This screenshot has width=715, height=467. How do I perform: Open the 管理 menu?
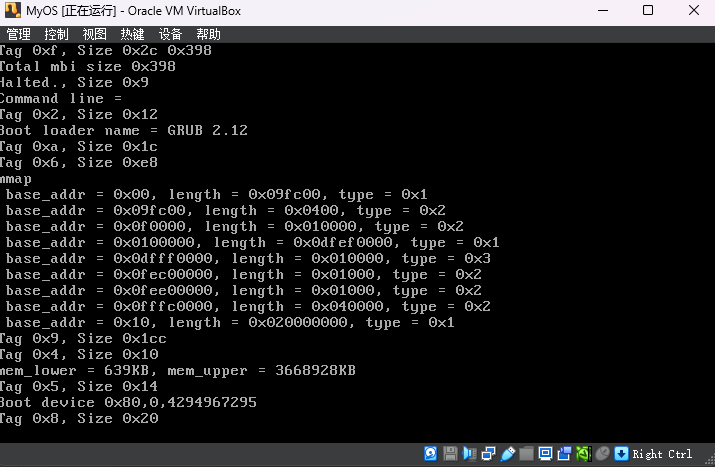(19, 34)
